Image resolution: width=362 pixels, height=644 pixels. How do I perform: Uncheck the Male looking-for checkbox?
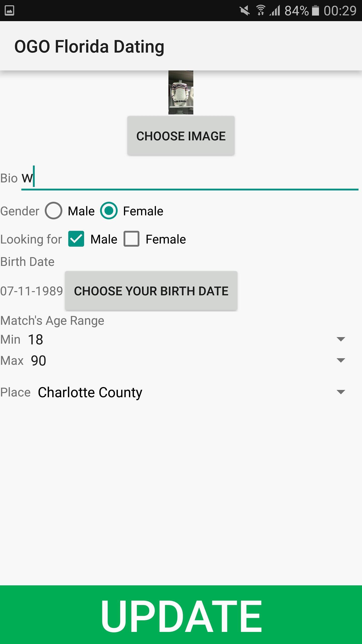(x=76, y=239)
